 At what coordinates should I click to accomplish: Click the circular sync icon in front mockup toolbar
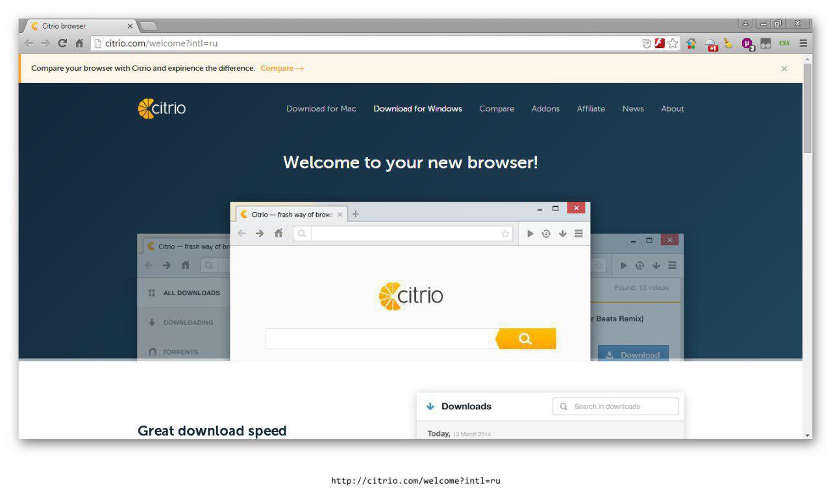[x=547, y=234]
